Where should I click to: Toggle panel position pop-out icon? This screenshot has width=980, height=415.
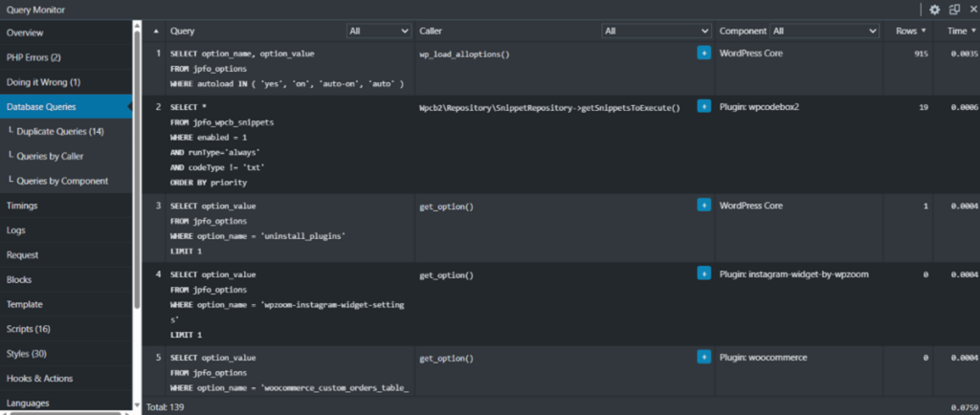pyautogui.click(x=954, y=10)
